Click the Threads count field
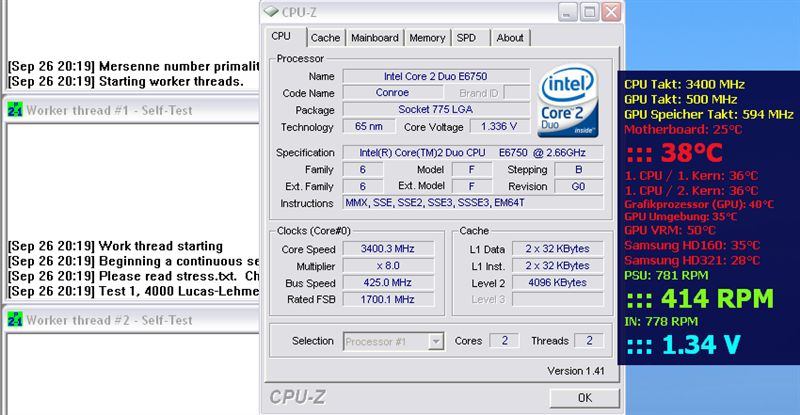Viewport: 800px width, 415px height. [589, 340]
